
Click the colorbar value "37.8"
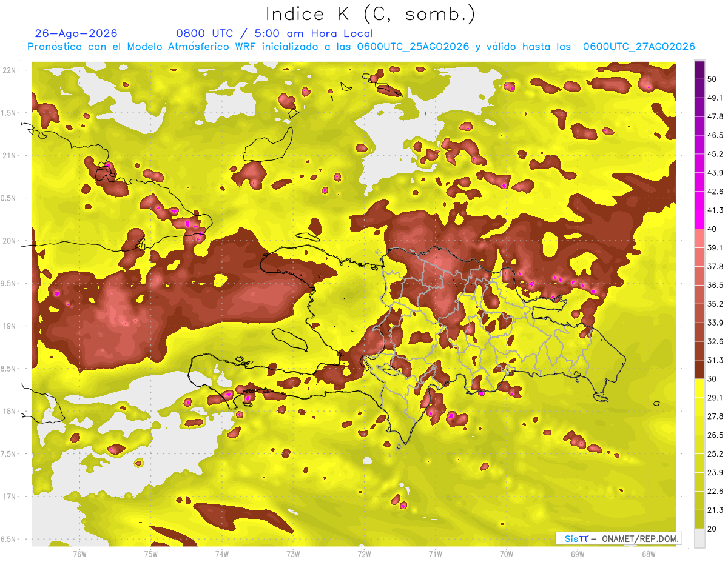point(715,266)
